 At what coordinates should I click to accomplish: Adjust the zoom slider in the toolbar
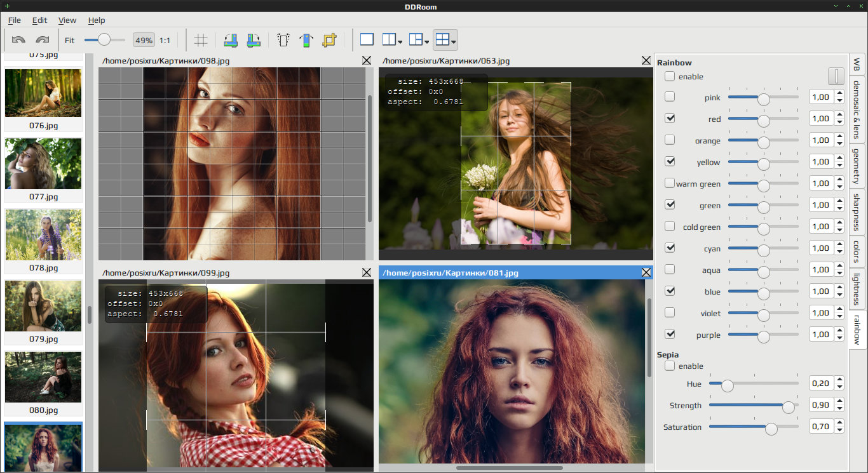(105, 40)
